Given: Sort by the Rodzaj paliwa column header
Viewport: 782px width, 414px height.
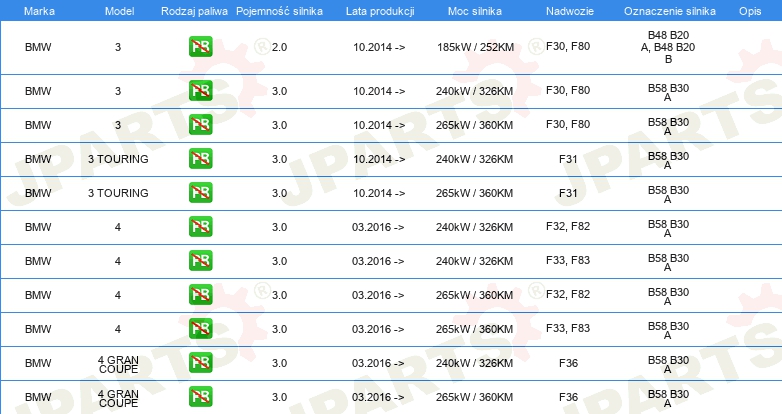Looking at the screenshot, I should click(x=194, y=11).
